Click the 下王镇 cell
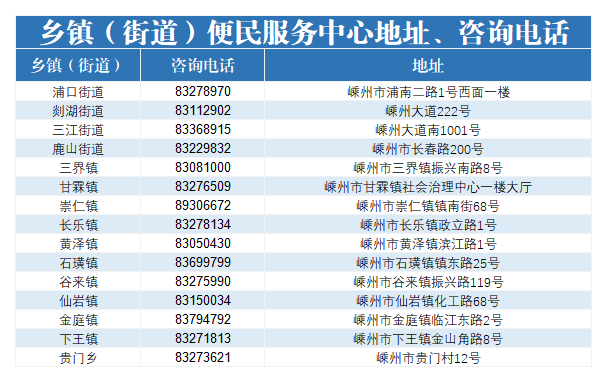Viewport: 607px width, 382px height. [x=78, y=339]
